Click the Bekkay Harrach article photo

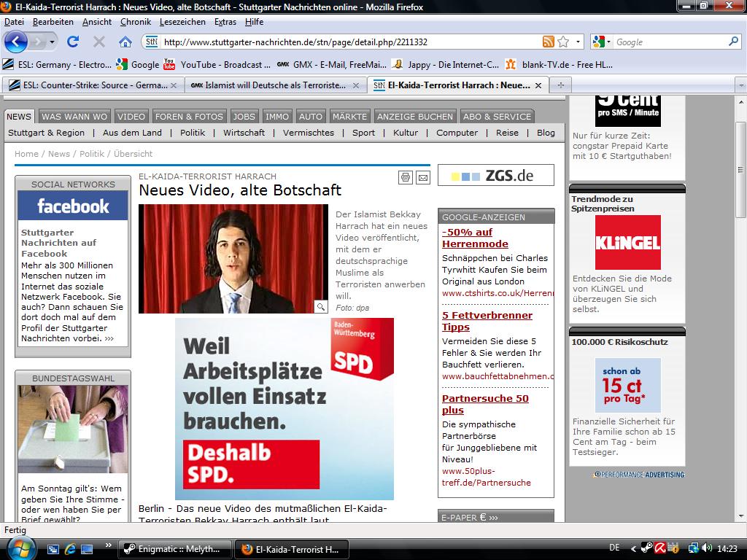[x=233, y=259]
